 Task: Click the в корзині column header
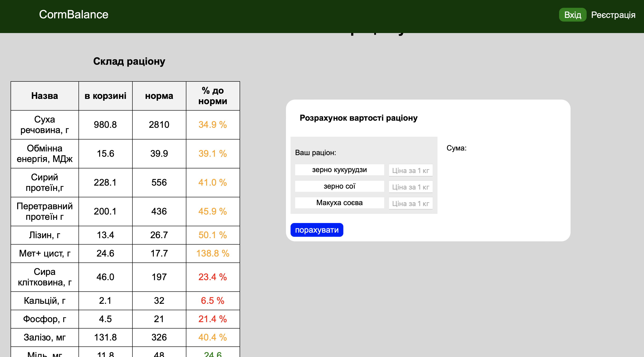105,96
